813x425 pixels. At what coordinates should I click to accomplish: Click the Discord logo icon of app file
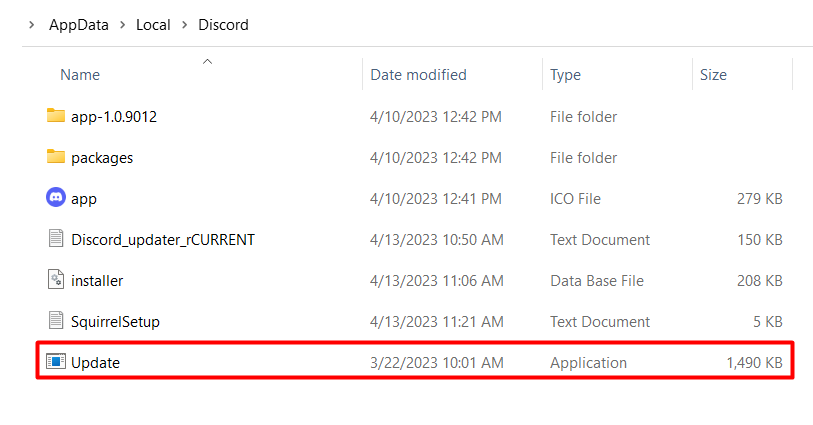56,197
